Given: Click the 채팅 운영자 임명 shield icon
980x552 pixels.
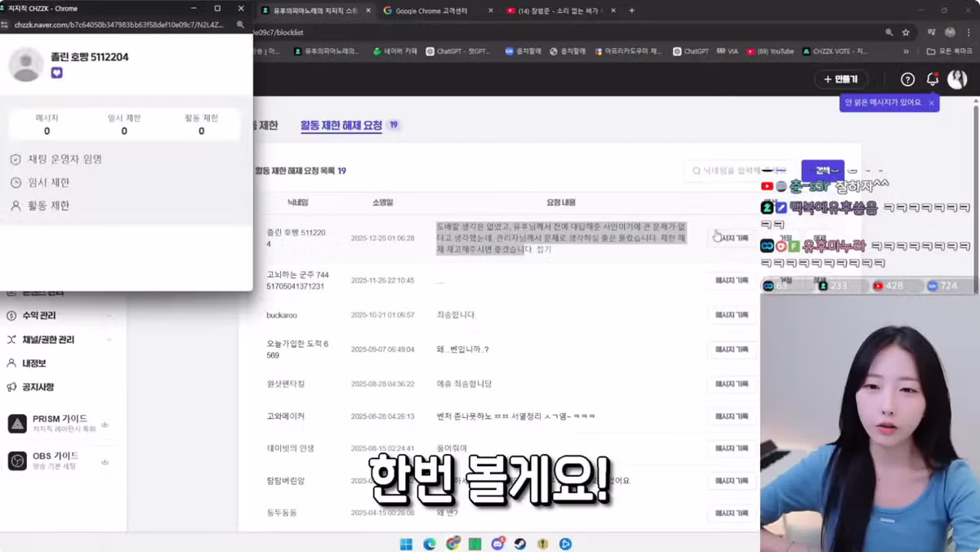Looking at the screenshot, I should click(18, 161).
